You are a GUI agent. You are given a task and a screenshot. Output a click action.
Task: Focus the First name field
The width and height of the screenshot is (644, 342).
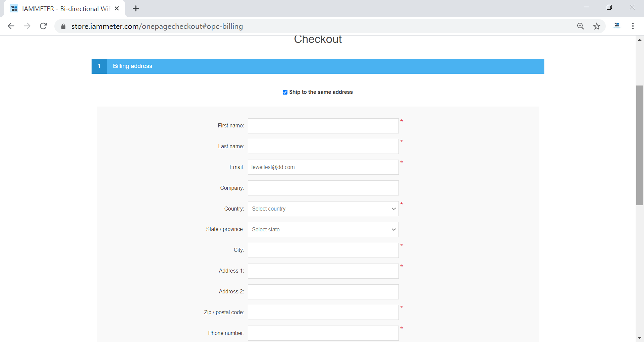[323, 126]
